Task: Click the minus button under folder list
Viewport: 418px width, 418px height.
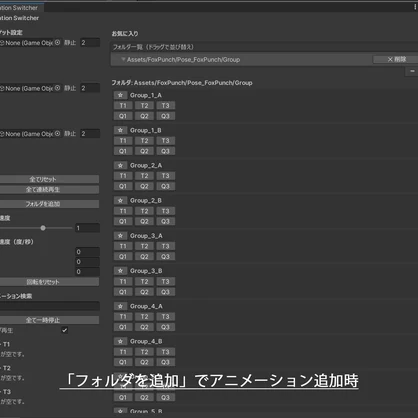Action: coord(412,71)
